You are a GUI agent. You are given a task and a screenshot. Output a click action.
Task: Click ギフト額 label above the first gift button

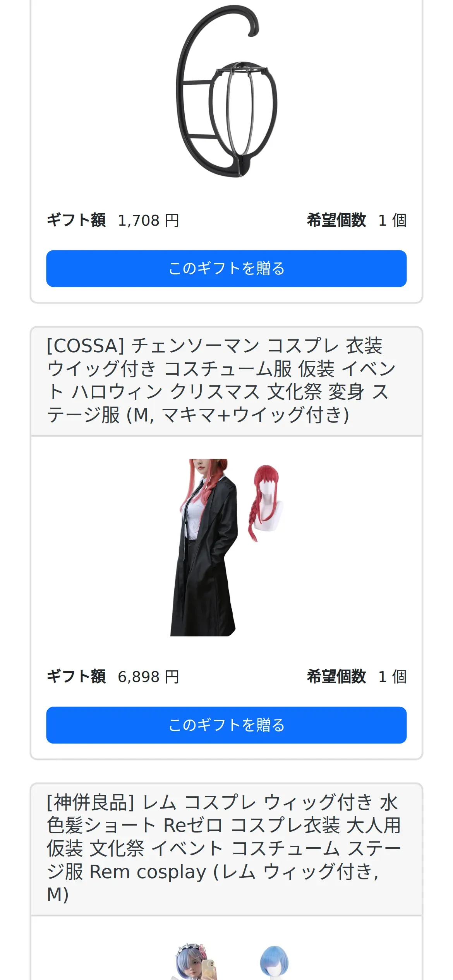pos(76,220)
